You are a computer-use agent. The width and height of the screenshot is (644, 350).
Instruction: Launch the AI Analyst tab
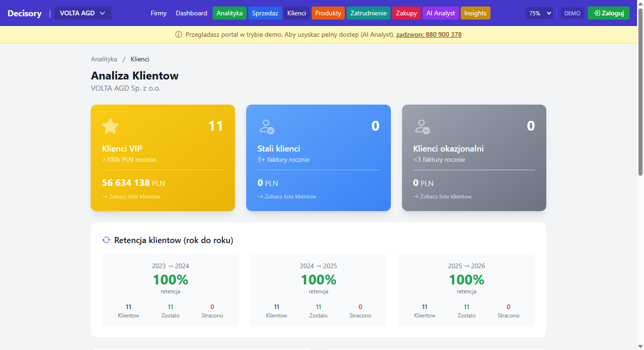441,13
